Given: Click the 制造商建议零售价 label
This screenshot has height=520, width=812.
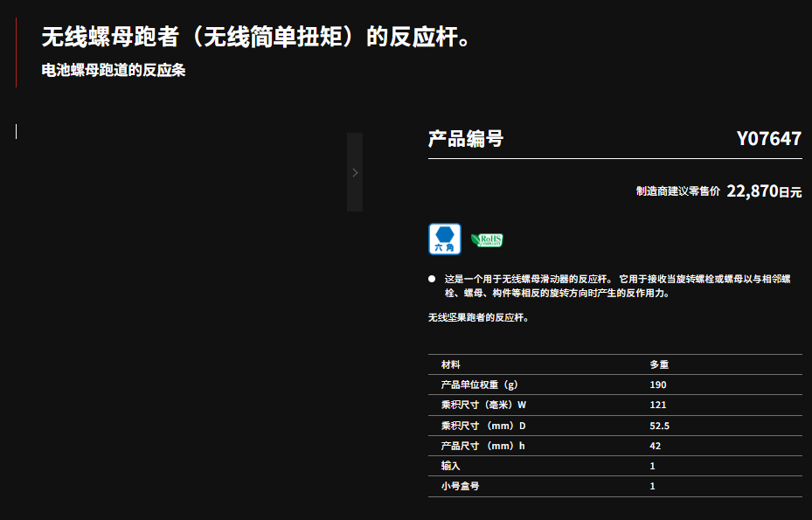Looking at the screenshot, I should click(678, 191).
